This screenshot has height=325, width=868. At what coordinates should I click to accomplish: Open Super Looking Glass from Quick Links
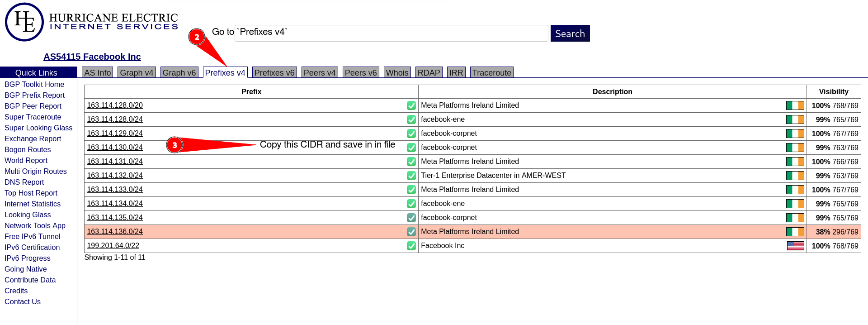tap(38, 128)
